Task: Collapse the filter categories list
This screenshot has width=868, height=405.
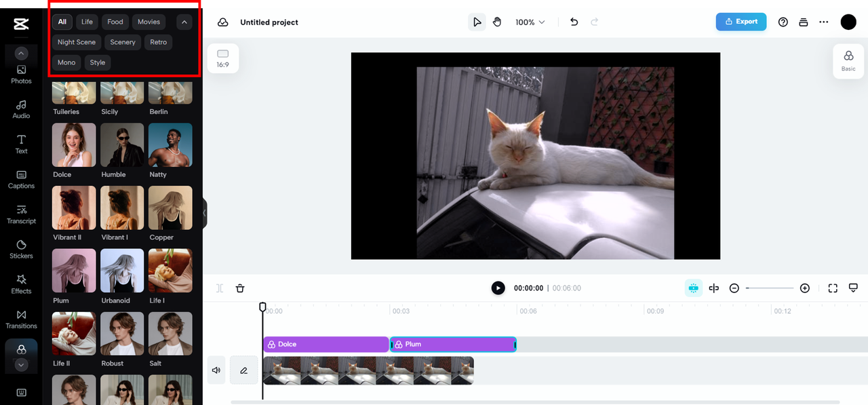Action: click(x=184, y=22)
